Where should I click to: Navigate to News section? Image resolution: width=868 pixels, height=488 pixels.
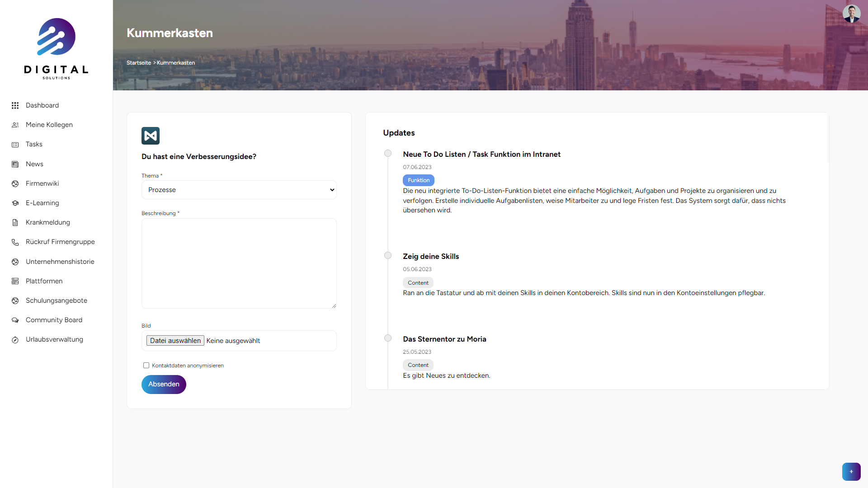[x=34, y=164]
